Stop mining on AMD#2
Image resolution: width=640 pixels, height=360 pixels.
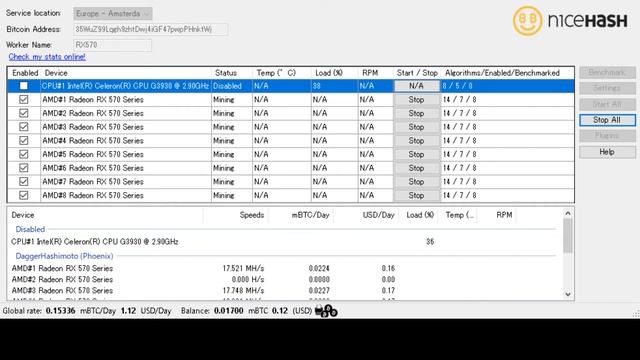[x=417, y=113]
